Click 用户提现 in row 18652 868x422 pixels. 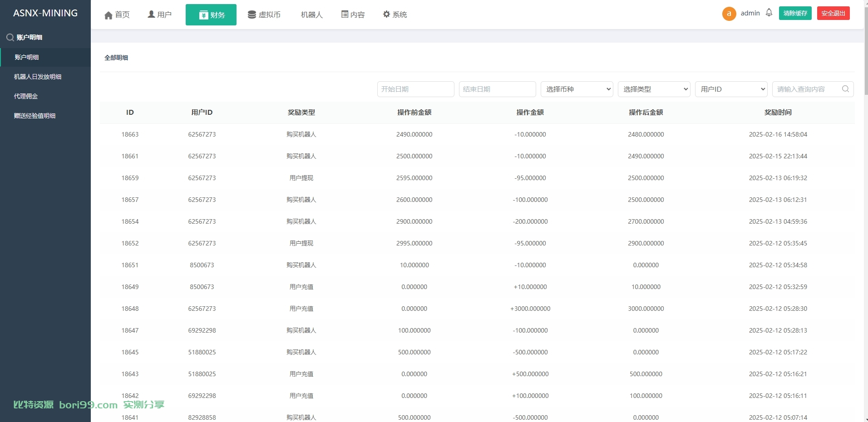[301, 243]
